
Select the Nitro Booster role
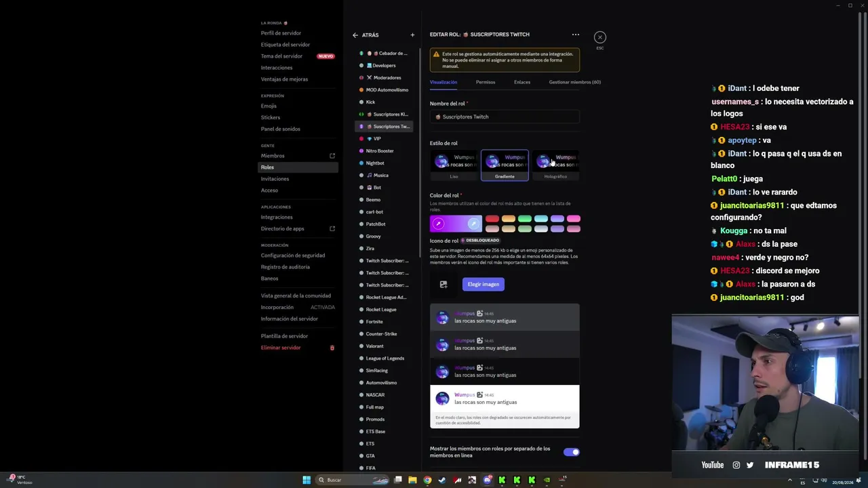(384, 151)
